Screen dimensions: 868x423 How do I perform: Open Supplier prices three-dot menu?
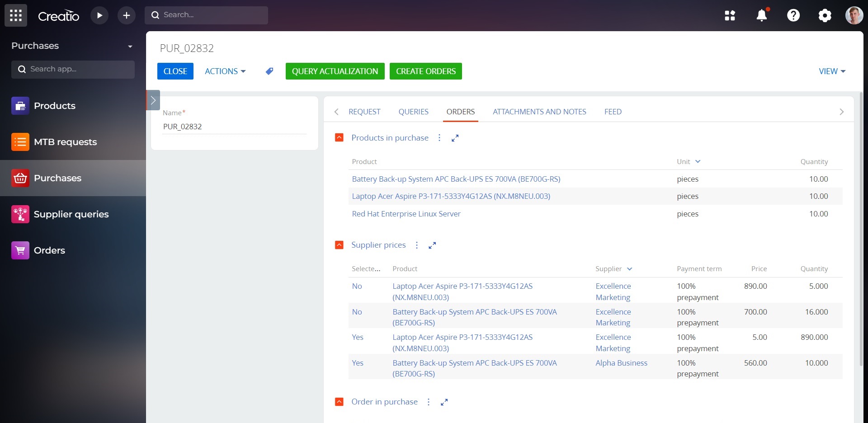click(417, 245)
